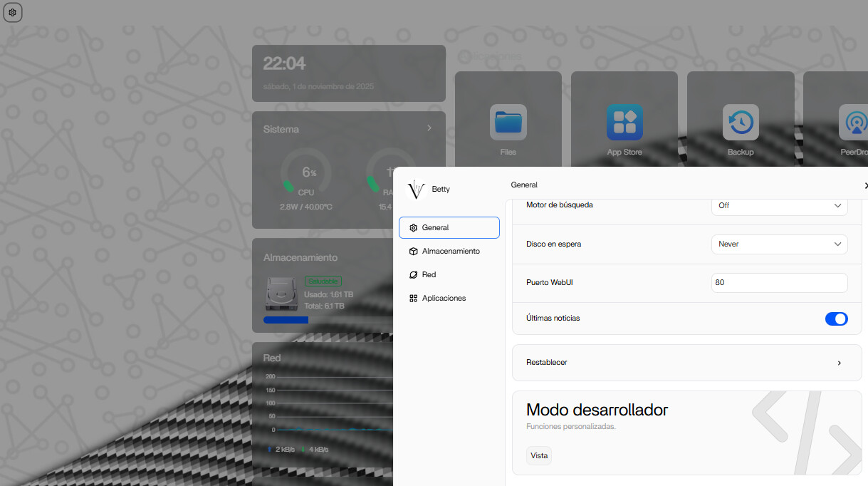Open the Files app icon

point(508,123)
